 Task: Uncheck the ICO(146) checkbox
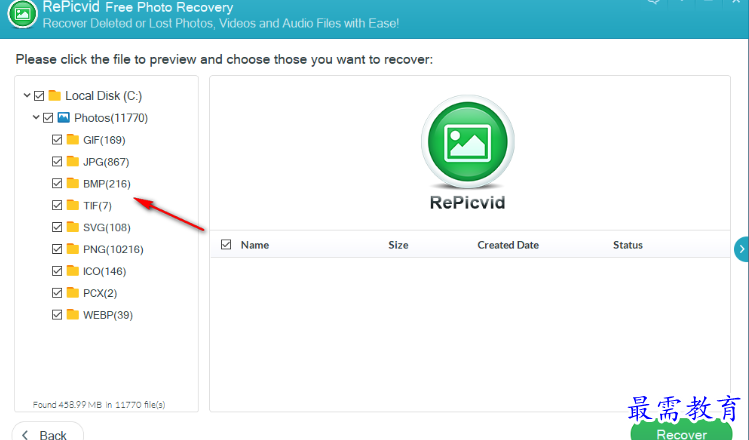click(57, 271)
